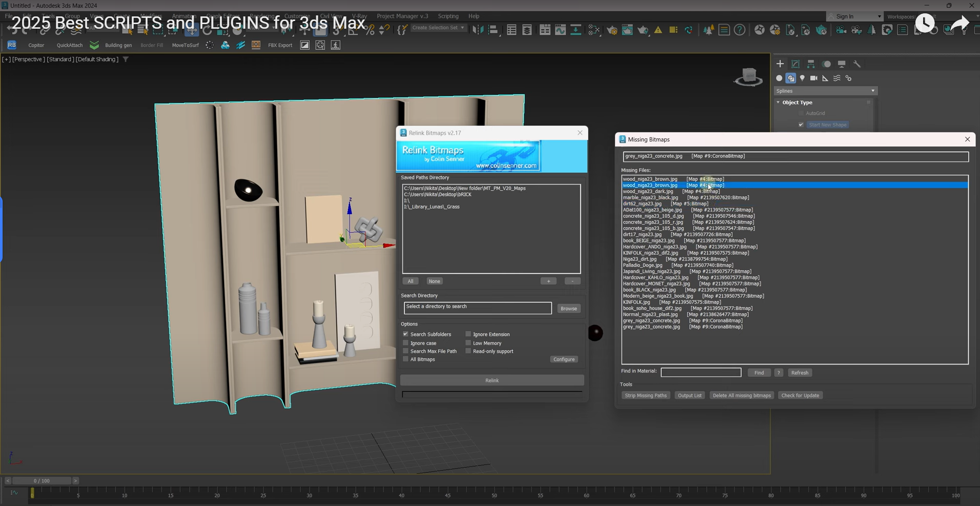Click the pine trees plugin icon

point(708,30)
